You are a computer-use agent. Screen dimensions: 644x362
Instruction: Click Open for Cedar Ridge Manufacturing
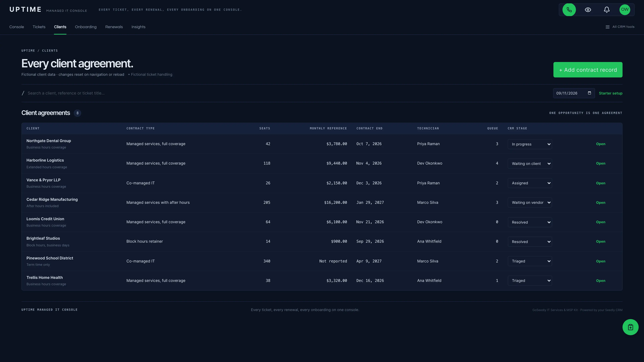tap(601, 203)
